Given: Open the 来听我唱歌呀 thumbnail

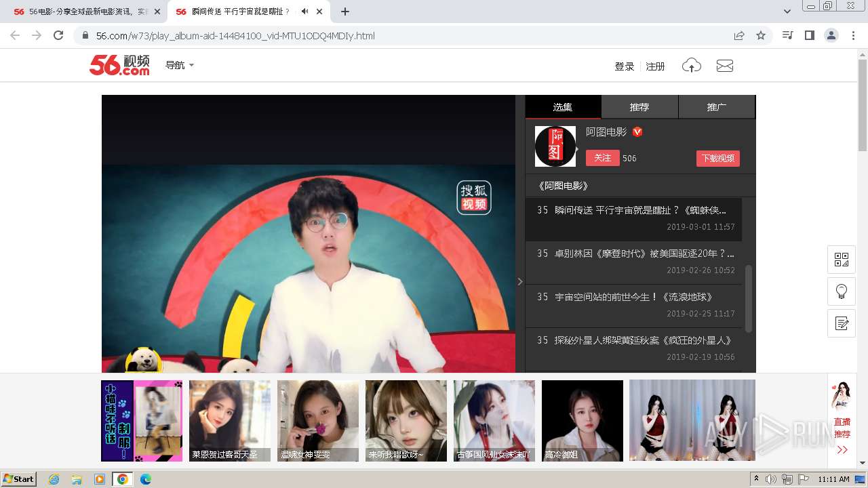Looking at the screenshot, I should click(406, 421).
